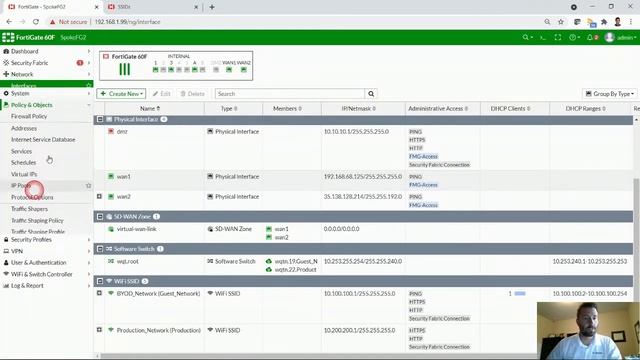640x360 pixels.
Task: Expand Dashboard menu in sidebar
Action: [x=47, y=51]
